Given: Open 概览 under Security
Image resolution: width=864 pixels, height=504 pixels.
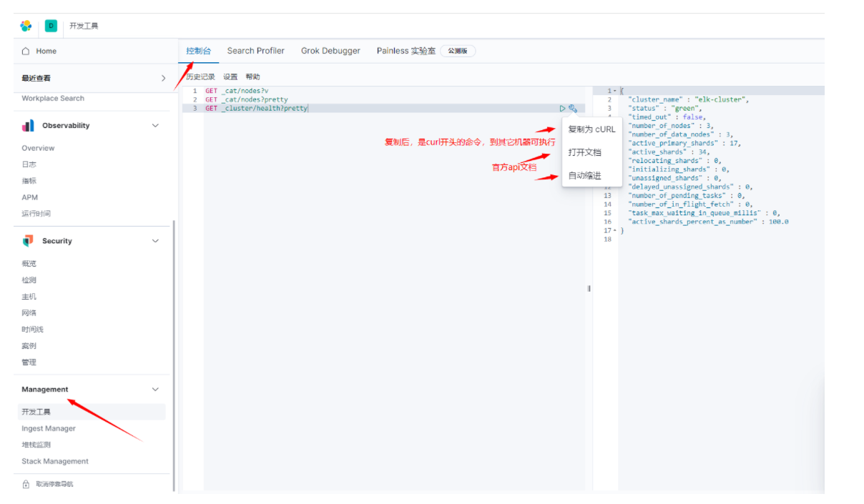Looking at the screenshot, I should [x=29, y=264].
